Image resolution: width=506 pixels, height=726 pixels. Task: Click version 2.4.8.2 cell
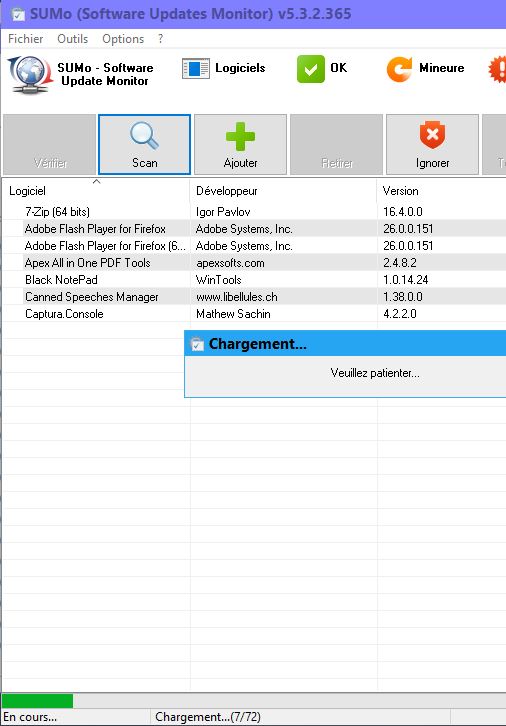(400, 263)
